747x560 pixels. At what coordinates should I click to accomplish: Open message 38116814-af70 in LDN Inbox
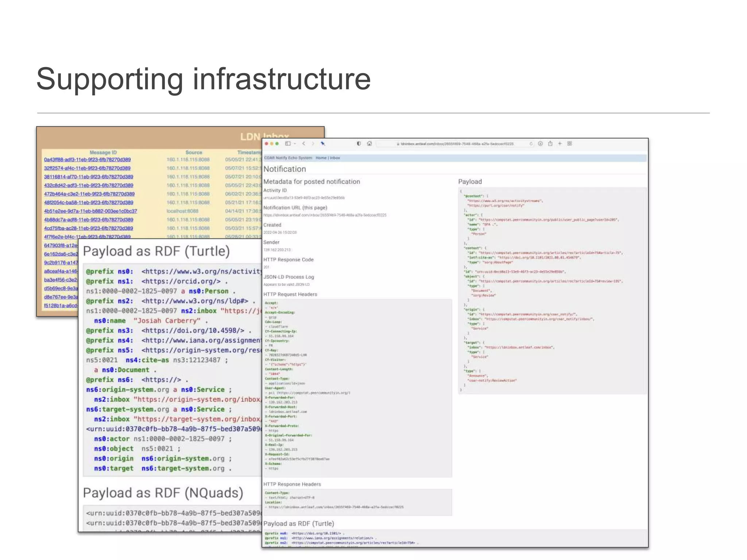[89, 177]
